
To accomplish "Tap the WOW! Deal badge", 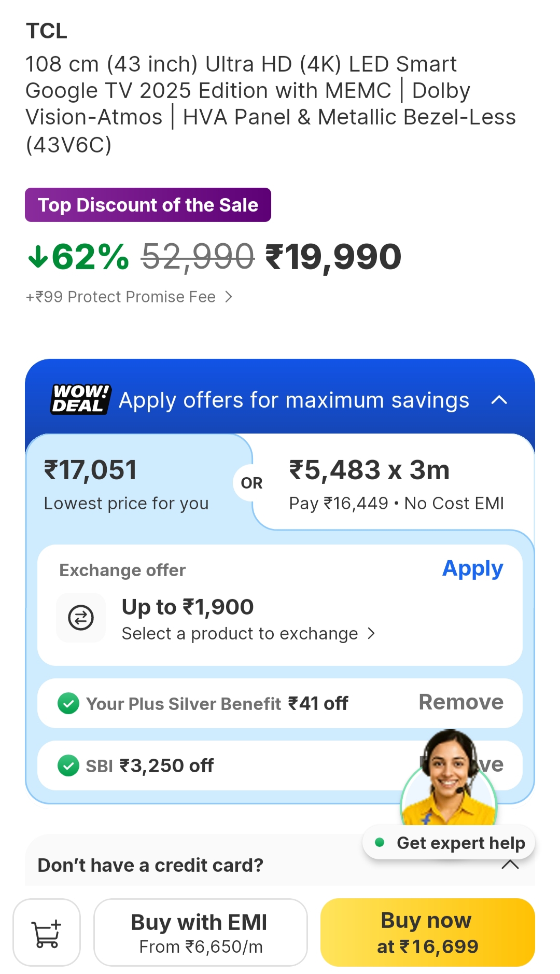I will pos(81,399).
